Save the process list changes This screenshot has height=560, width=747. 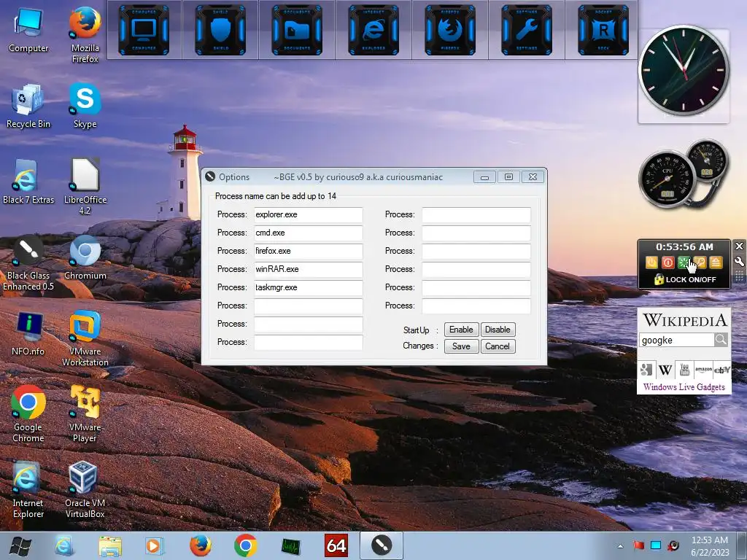tap(461, 346)
